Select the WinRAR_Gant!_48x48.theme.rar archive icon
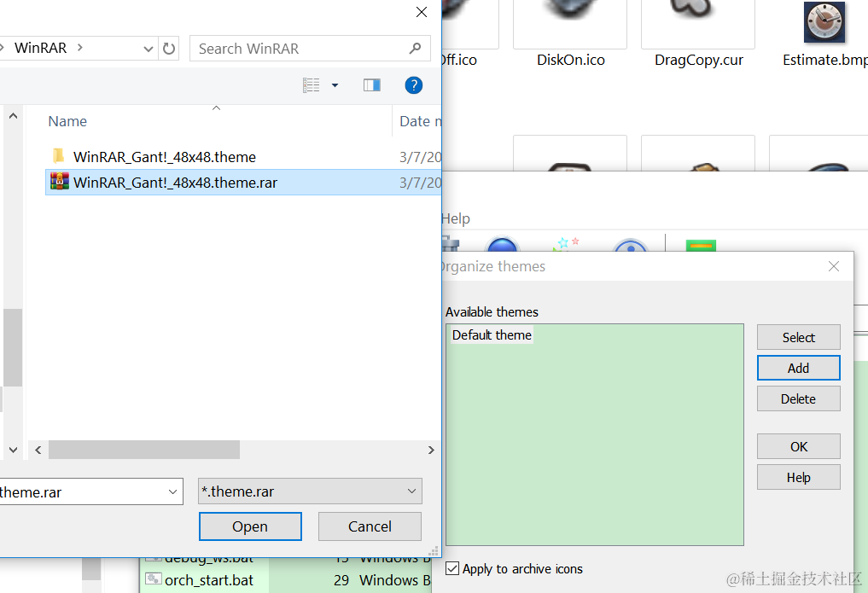The width and height of the screenshot is (868, 593). [59, 182]
